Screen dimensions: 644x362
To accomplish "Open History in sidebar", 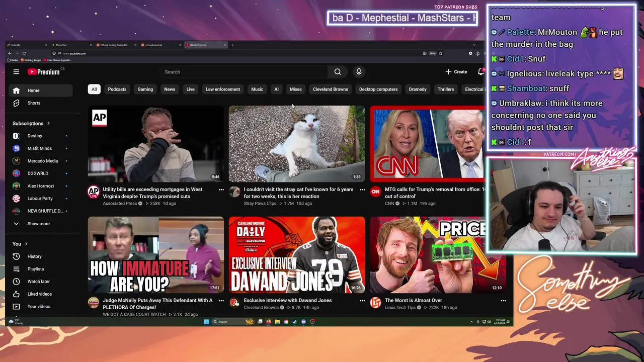I will pos(41,256).
